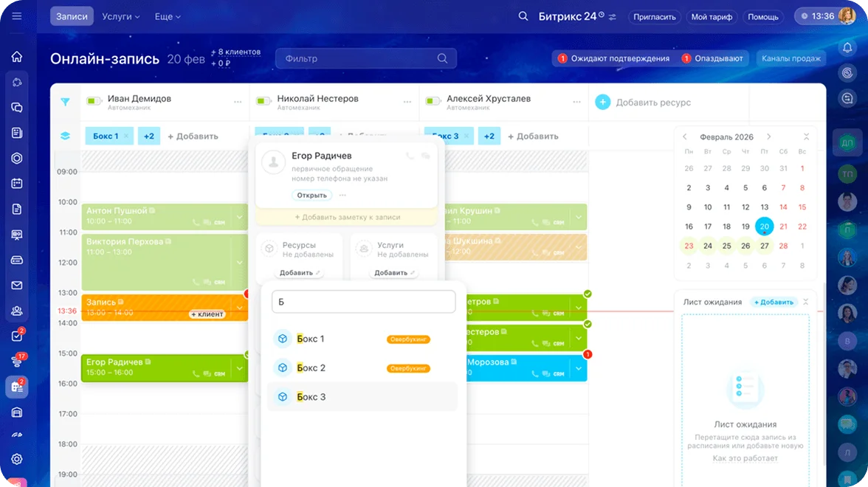Image resolution: width=868 pixels, height=487 pixels.
Task: Open the Записи tab
Action: [x=72, y=16]
